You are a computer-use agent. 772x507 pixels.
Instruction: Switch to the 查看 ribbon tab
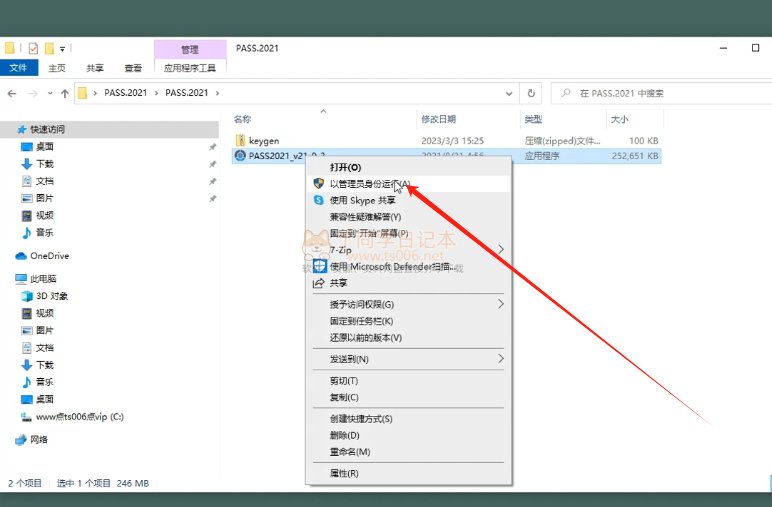tap(133, 68)
